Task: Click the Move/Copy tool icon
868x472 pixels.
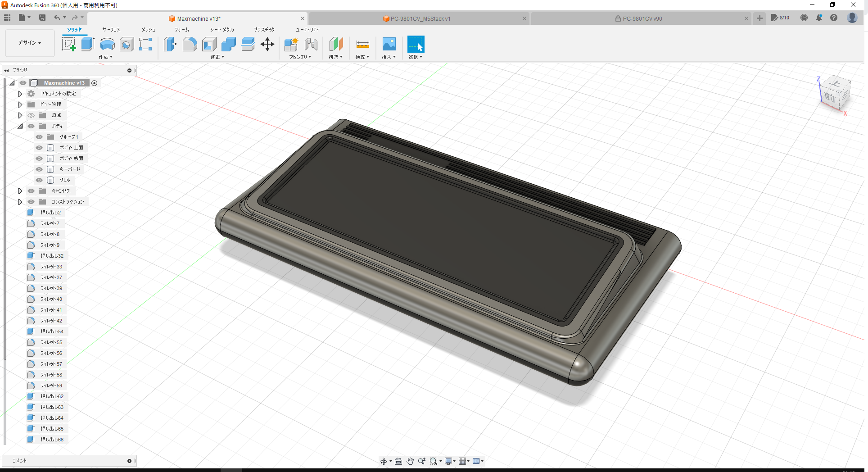Action: click(x=267, y=44)
